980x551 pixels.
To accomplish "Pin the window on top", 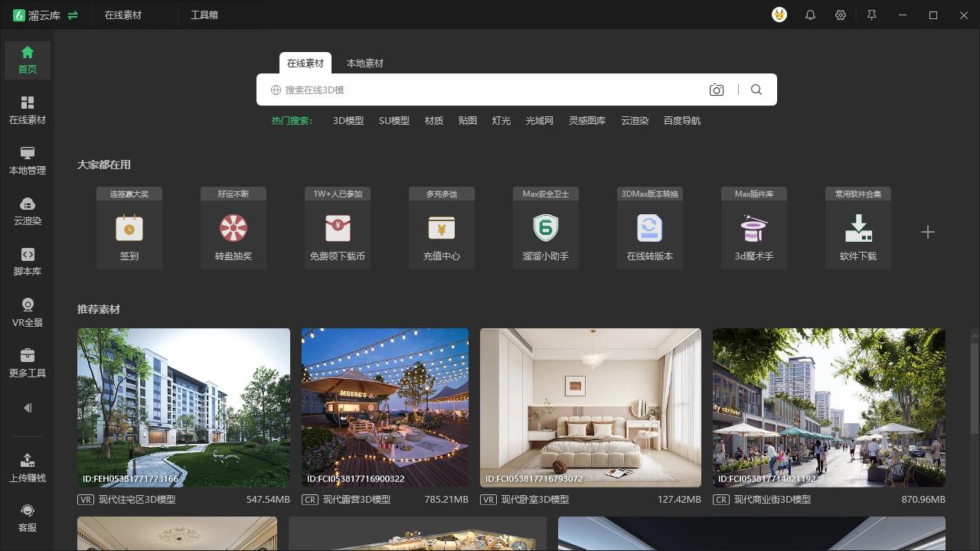I will pos(871,15).
